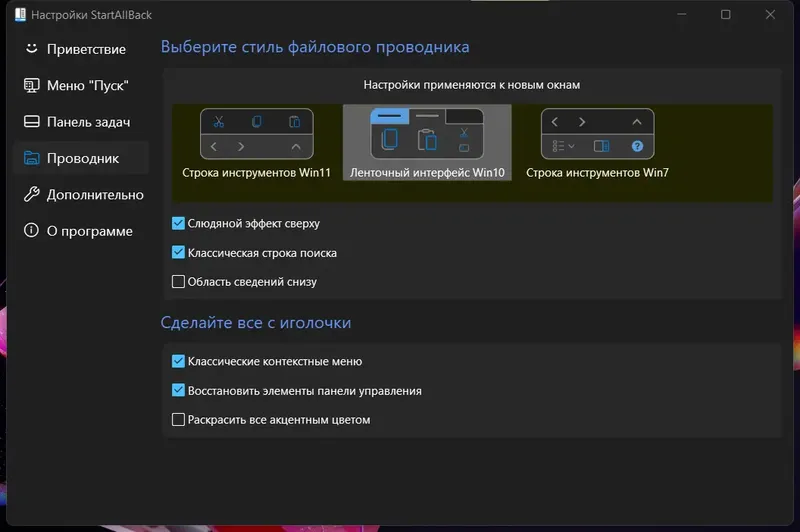
Task: Enable Область сведений снизу
Action: [178, 282]
